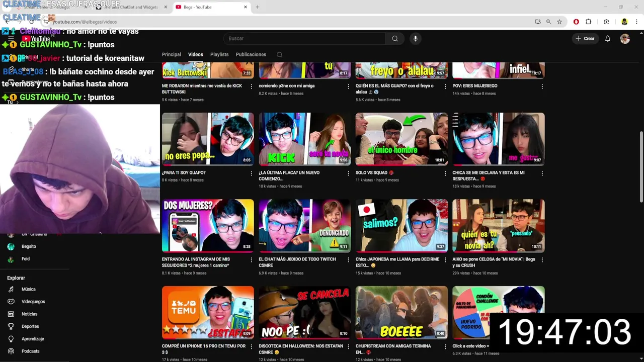Open the YouTube account avatar menu

click(625, 39)
